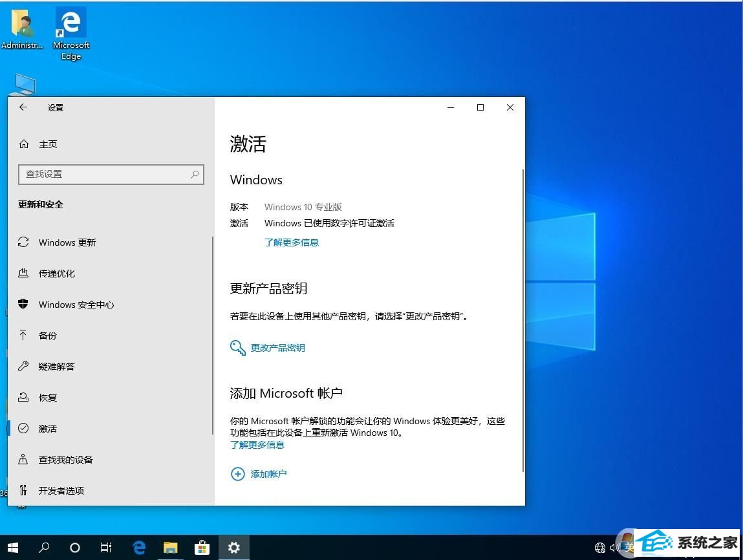Screen dimensions: 743x560
Task: Click the 添加 Microsoft 帐户 heading
Action: [x=286, y=393]
